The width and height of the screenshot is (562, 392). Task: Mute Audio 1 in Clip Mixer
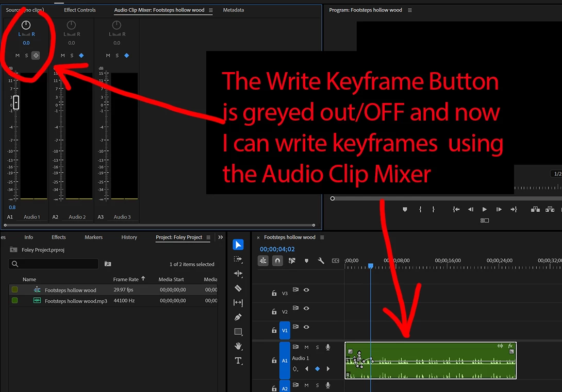(x=17, y=56)
